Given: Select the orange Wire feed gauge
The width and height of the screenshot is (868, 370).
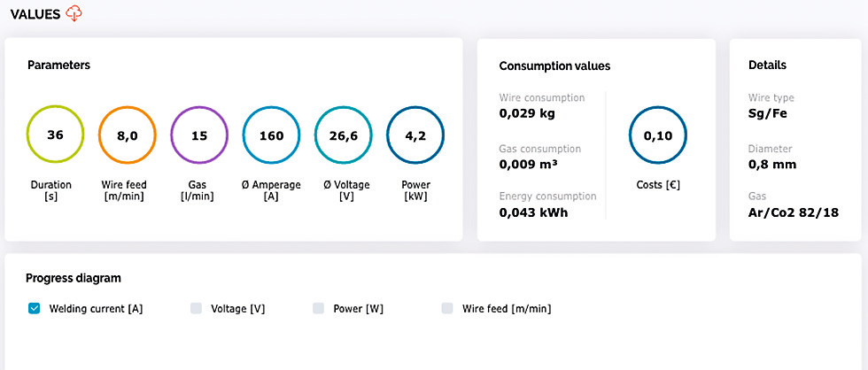Looking at the screenshot, I should [x=127, y=135].
